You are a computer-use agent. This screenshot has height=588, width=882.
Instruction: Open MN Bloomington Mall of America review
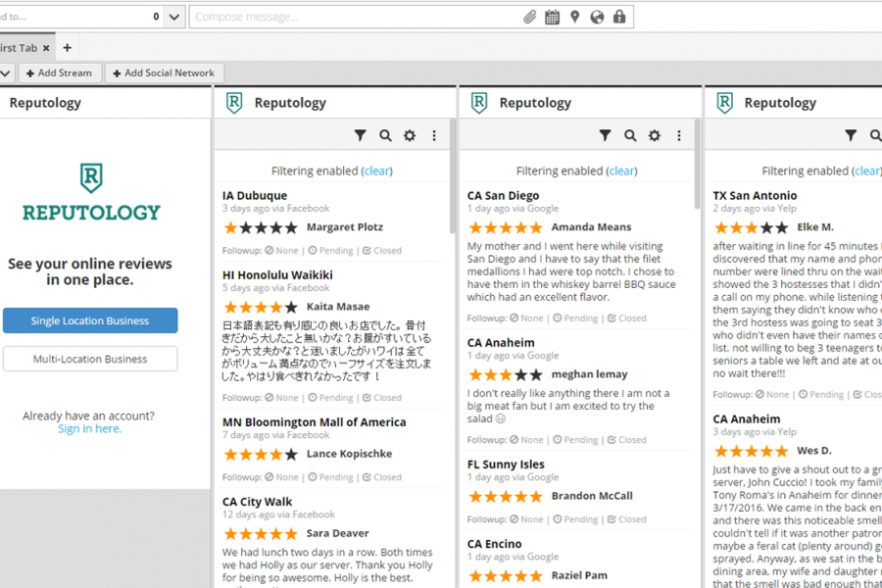[314, 422]
